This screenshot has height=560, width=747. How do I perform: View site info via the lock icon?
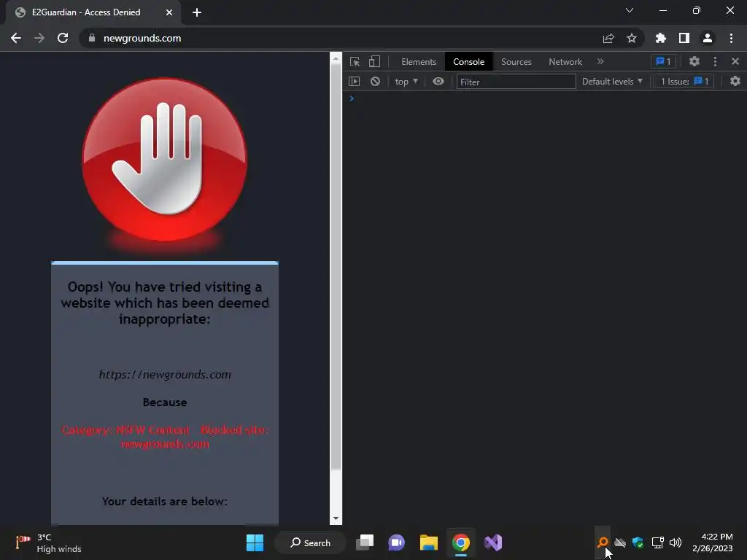[92, 38]
